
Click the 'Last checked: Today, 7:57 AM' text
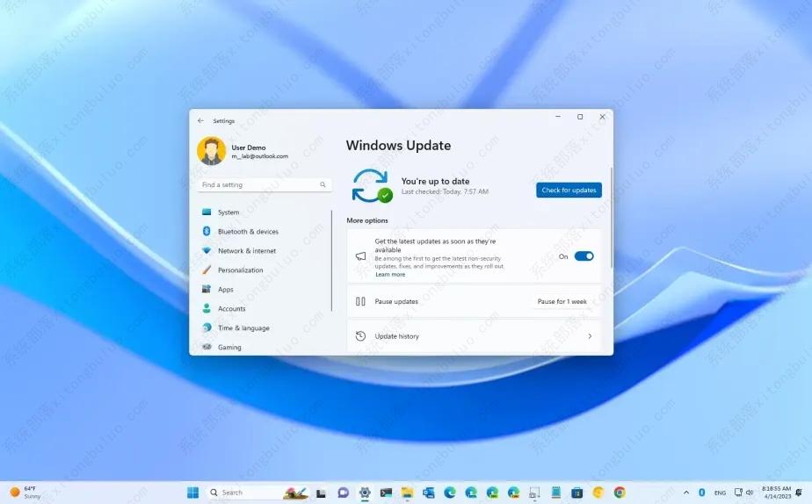pos(445,191)
